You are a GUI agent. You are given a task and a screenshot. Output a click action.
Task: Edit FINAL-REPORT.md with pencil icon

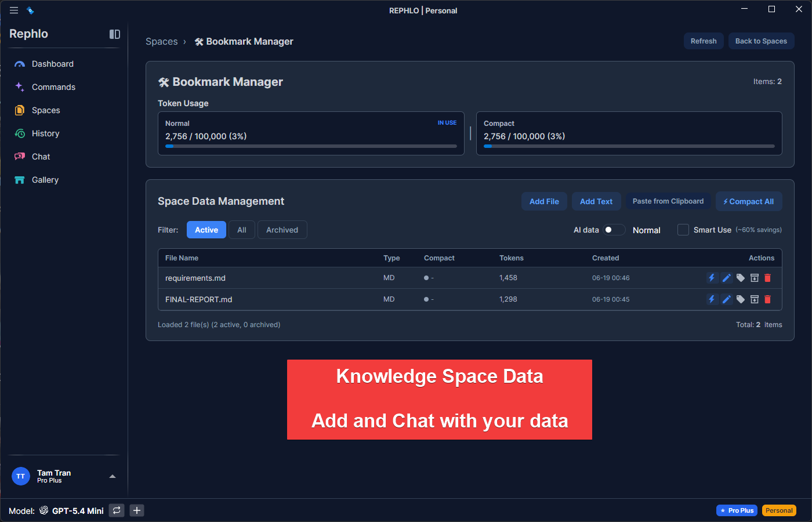pos(726,299)
